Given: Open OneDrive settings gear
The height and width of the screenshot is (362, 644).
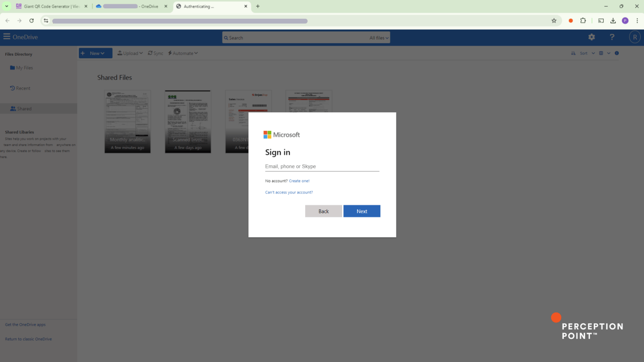Looking at the screenshot, I should 592,37.
